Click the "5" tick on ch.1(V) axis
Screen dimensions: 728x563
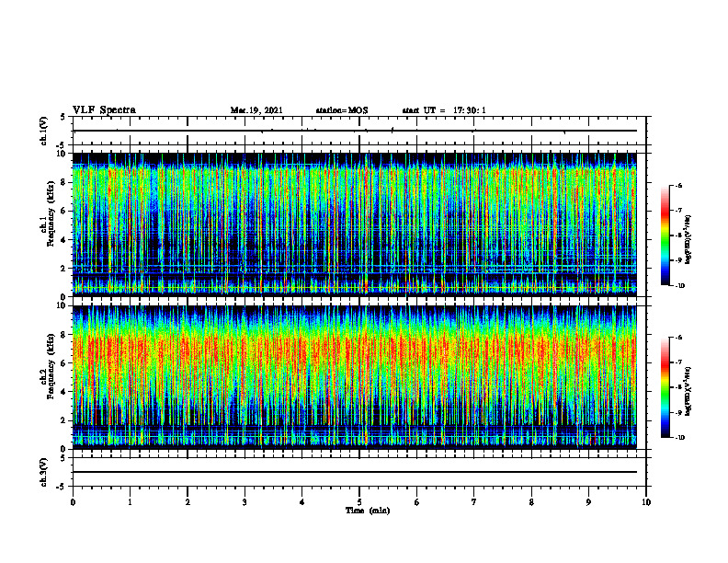(63, 117)
